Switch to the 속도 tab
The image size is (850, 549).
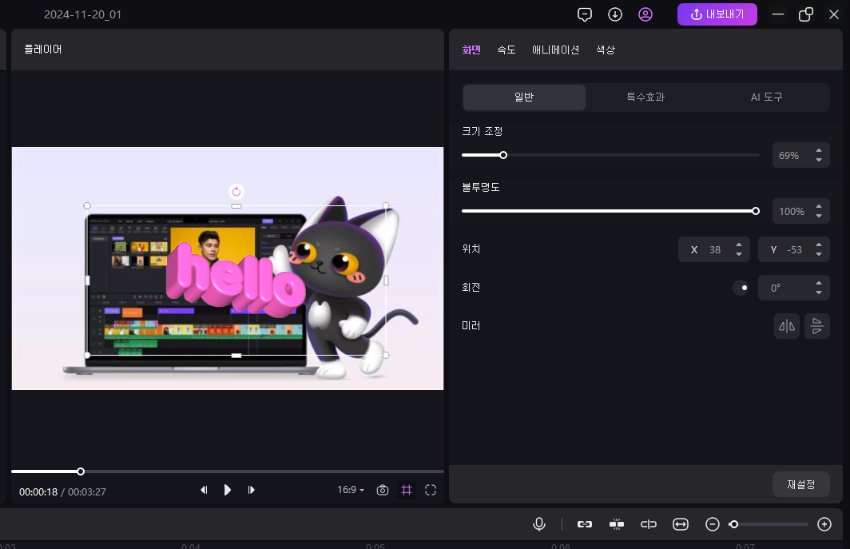click(506, 50)
